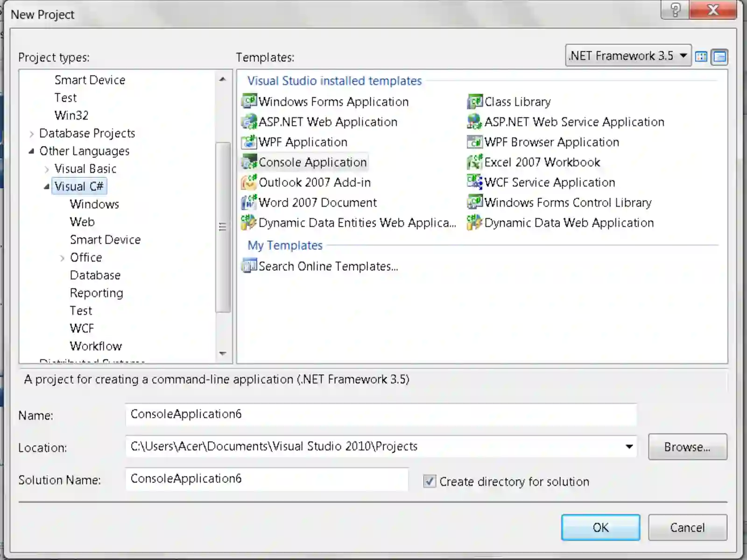Select the Visual C# tree item
This screenshot has width=747, height=560.
pos(79,186)
